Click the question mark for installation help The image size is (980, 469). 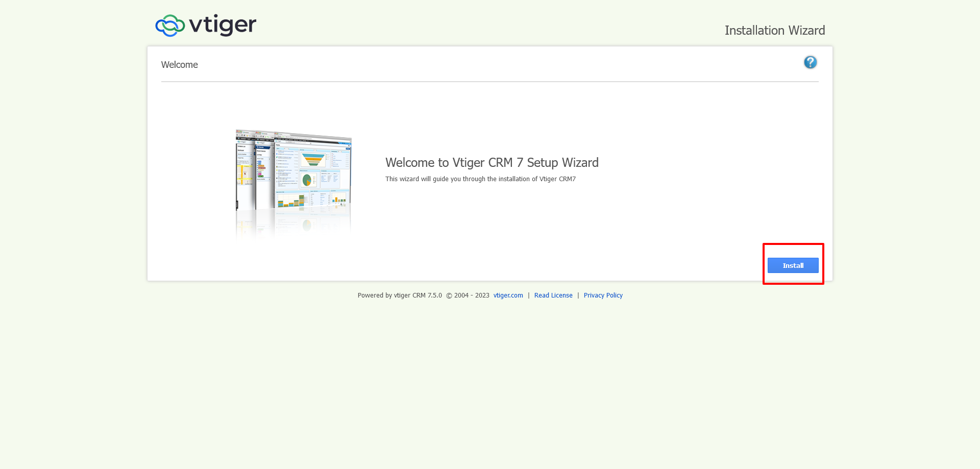[x=810, y=62]
